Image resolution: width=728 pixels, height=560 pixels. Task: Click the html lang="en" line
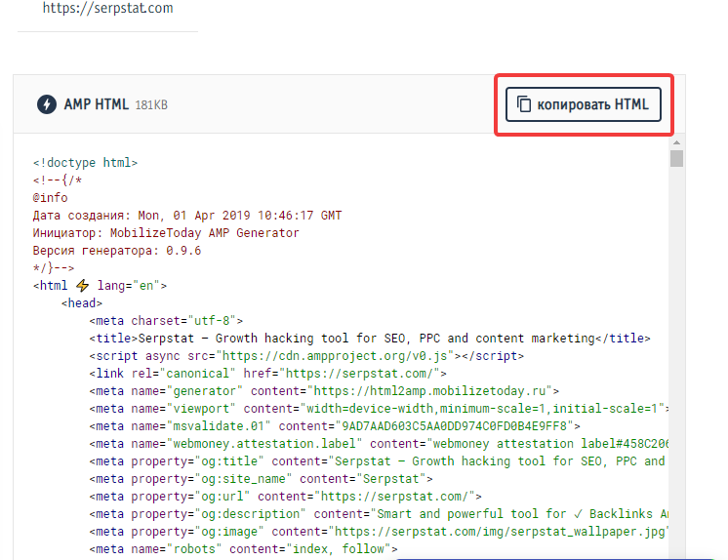pos(100,286)
